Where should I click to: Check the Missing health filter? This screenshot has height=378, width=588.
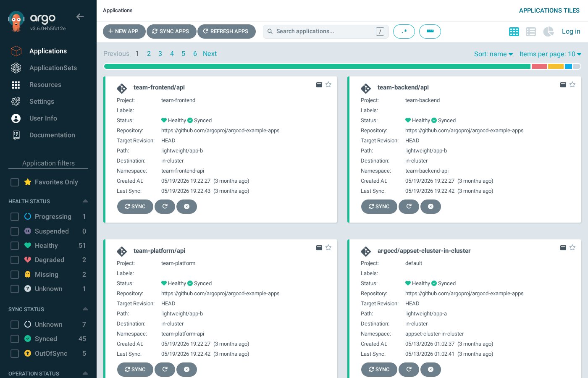pos(15,275)
